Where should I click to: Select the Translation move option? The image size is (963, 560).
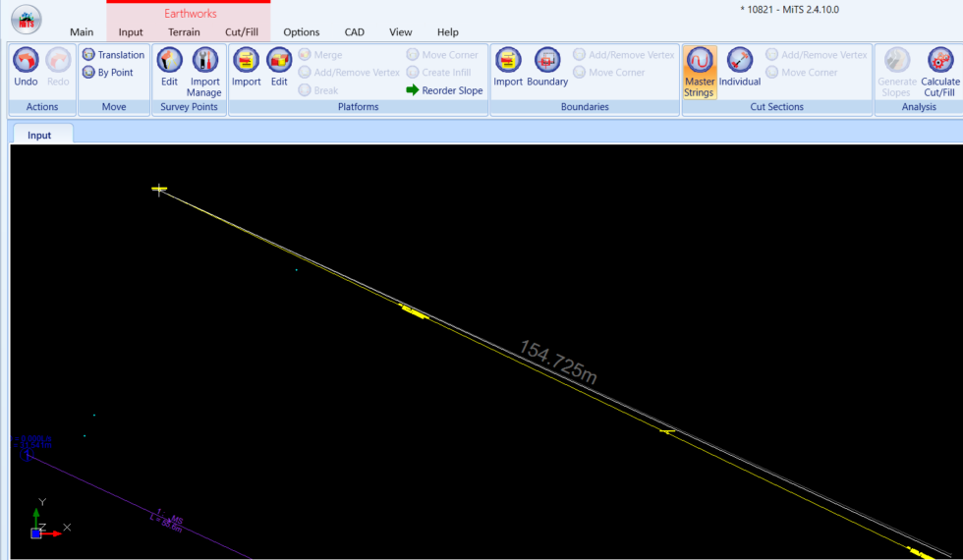pos(113,55)
